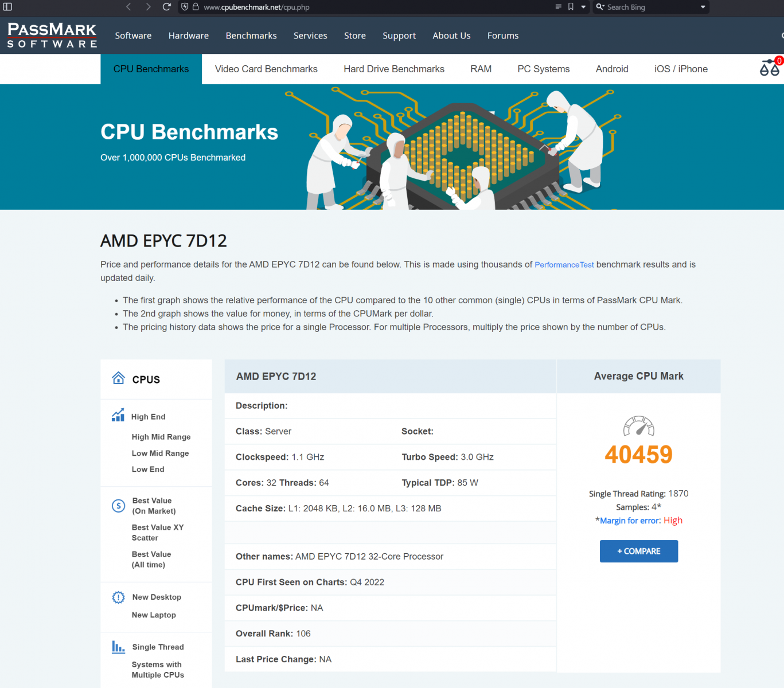Click the search magnifier icon beside Search Bing
Viewport: 784px width, 688px height.
tap(600, 7)
